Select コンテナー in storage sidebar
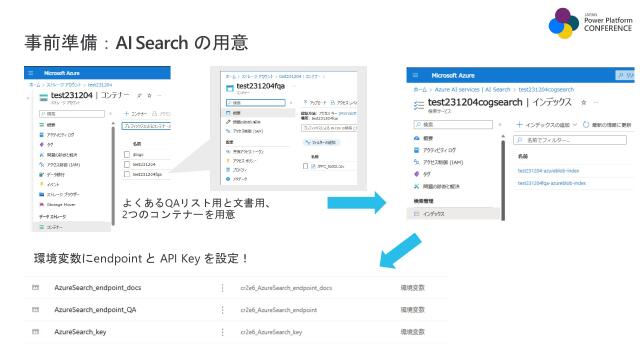 coord(71,227)
